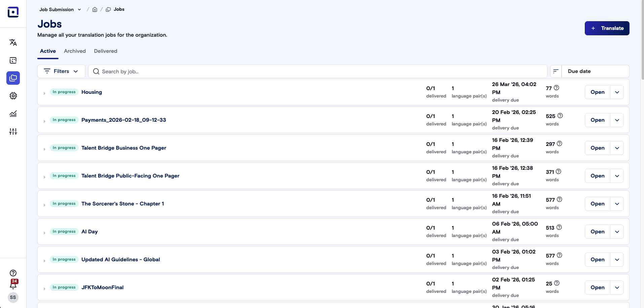Image resolution: width=644 pixels, height=308 pixels.
Task: Expand the Talent Bridge Public-Facing One Pager row
Action: pyautogui.click(x=44, y=177)
